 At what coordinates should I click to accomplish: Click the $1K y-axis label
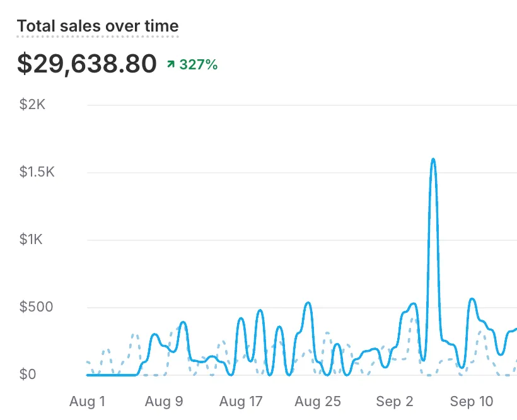click(33, 240)
